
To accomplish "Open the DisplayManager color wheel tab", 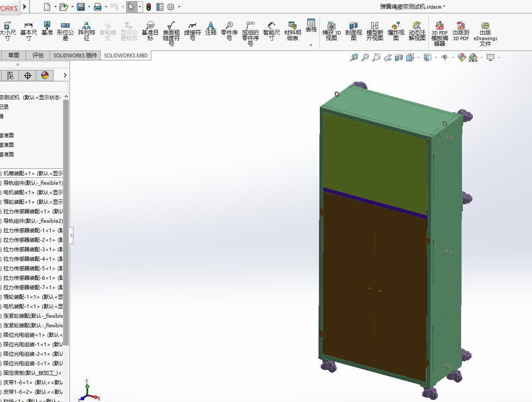I will (x=45, y=76).
